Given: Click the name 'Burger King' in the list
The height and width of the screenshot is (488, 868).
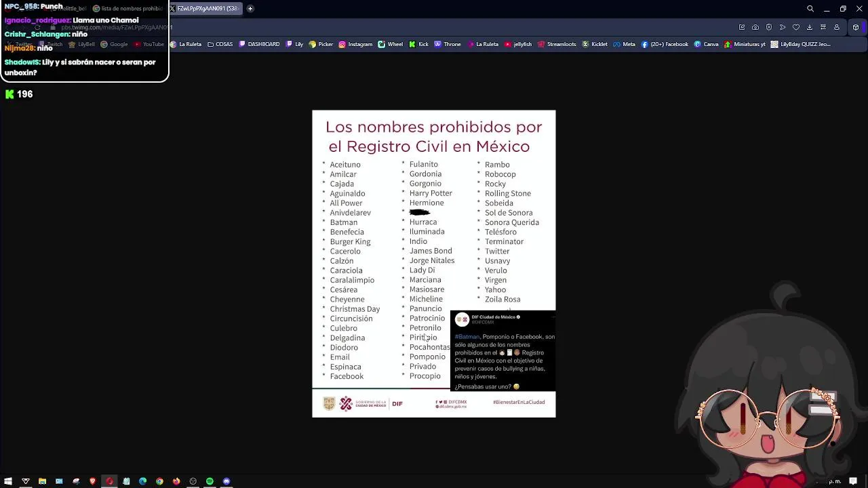Looking at the screenshot, I should (350, 241).
